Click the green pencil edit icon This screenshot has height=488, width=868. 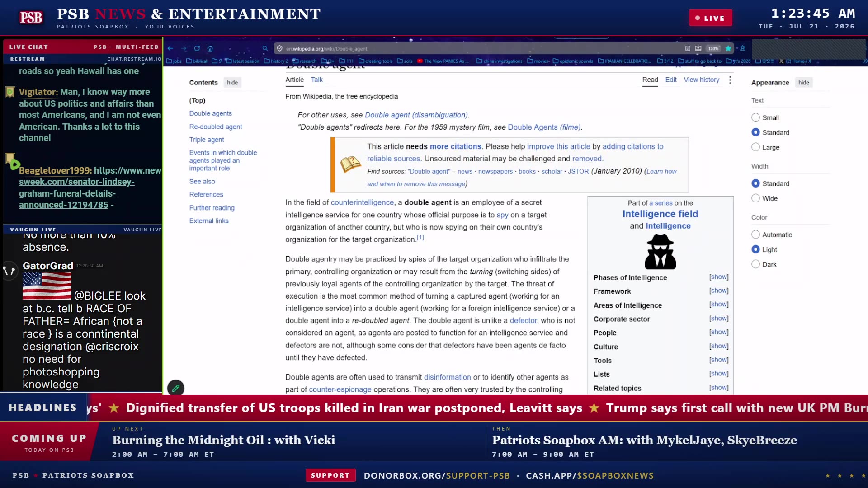176,388
